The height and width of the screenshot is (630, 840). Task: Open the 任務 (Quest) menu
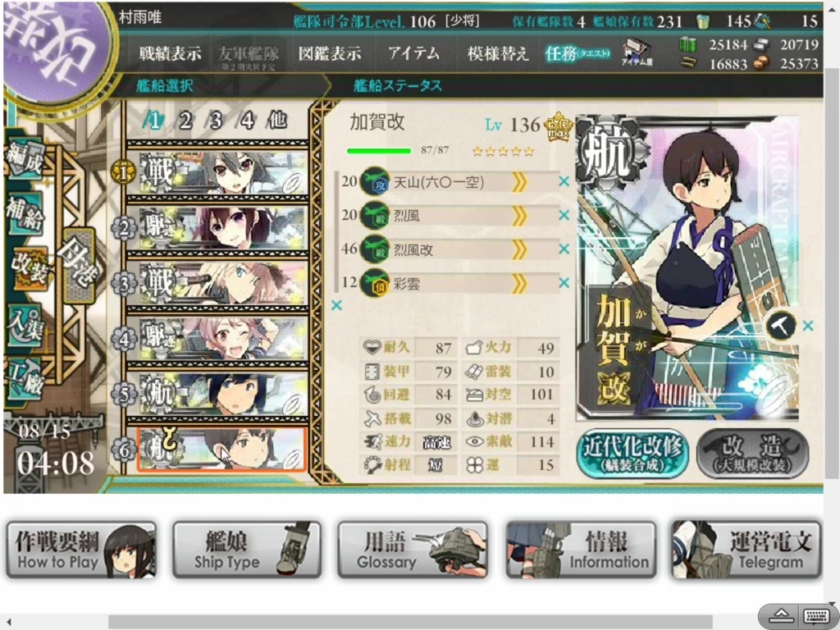[577, 53]
